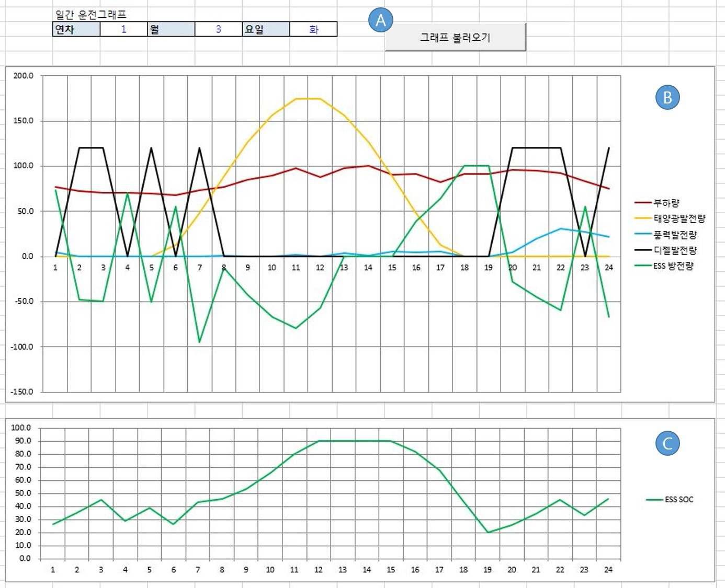This screenshot has height=588, width=725.
Task: Click the 90.0 axis label in SOC chart
Action: click(x=23, y=441)
